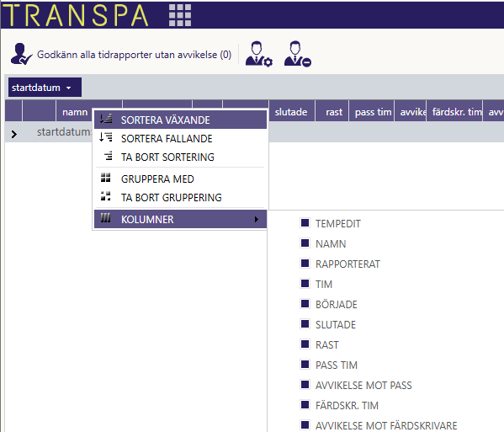The image size is (504, 432).
Task: Click the rast column header
Action: 332,112
